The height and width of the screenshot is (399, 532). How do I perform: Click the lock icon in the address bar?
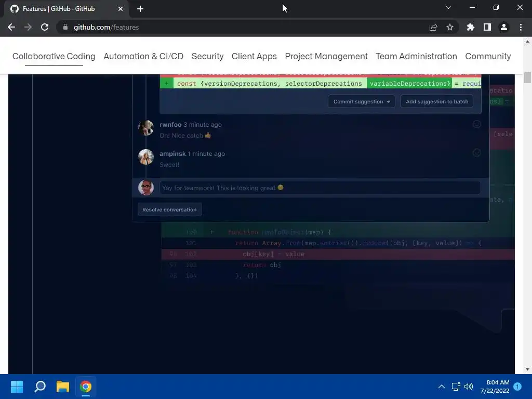pos(65,27)
